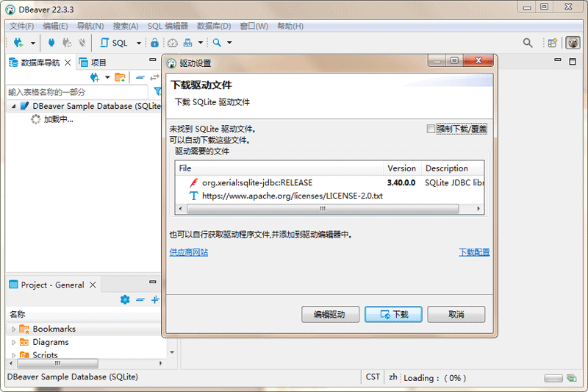
Task: Expand the search icon dropdown arrow
Action: (x=229, y=43)
